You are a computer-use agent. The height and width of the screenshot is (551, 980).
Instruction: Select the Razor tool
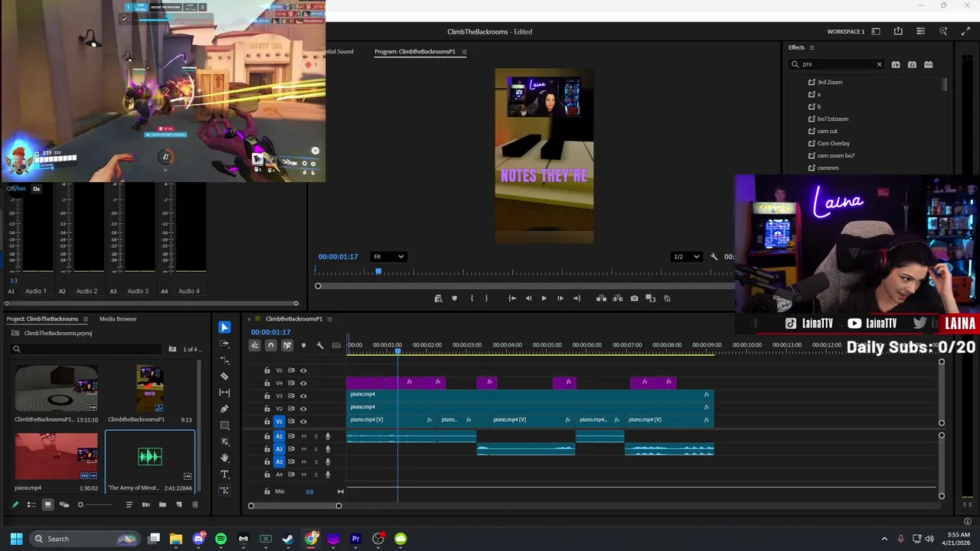(x=224, y=377)
